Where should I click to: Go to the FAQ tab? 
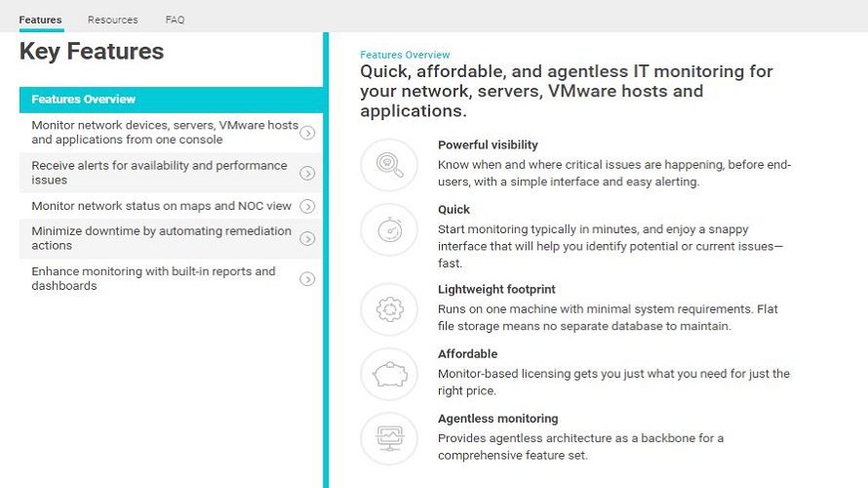click(175, 20)
